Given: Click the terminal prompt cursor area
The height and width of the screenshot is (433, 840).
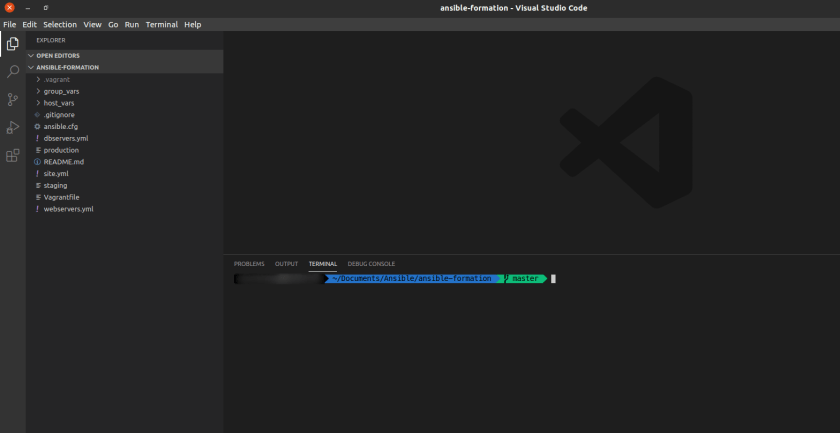Looking at the screenshot, I should click(553, 279).
